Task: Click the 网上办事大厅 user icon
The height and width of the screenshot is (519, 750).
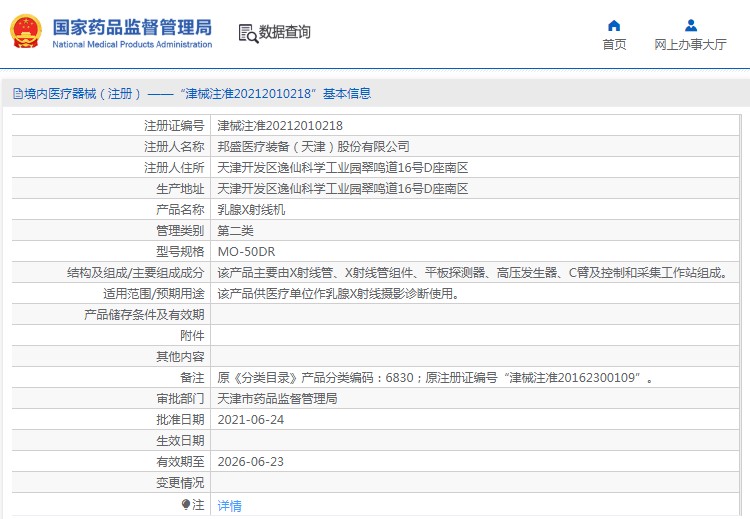Action: [x=691, y=25]
